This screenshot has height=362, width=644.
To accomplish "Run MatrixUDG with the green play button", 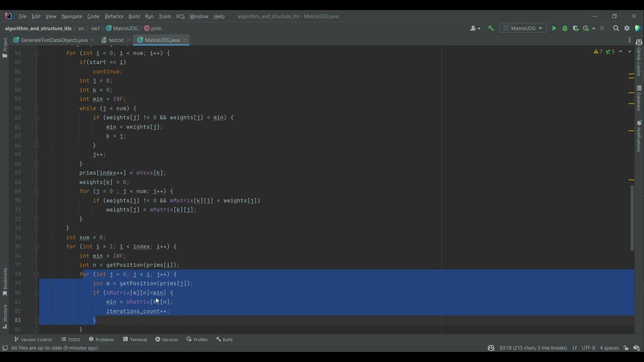I will pos(554,29).
